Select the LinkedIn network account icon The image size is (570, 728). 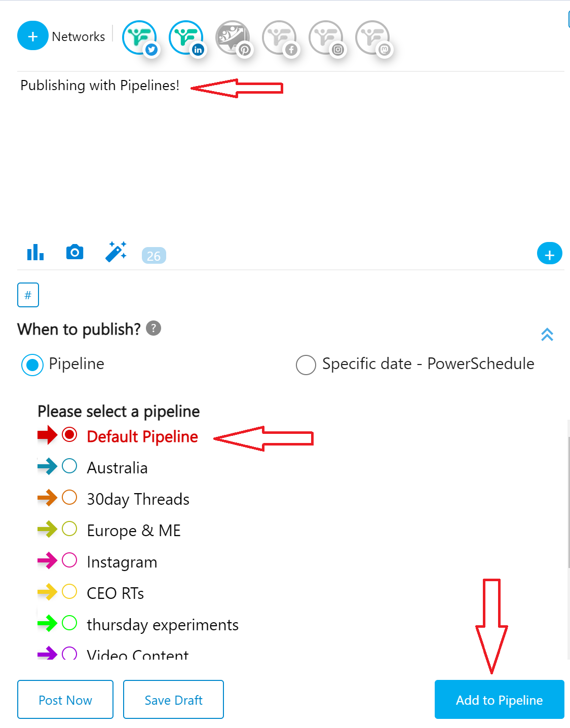[x=186, y=38]
